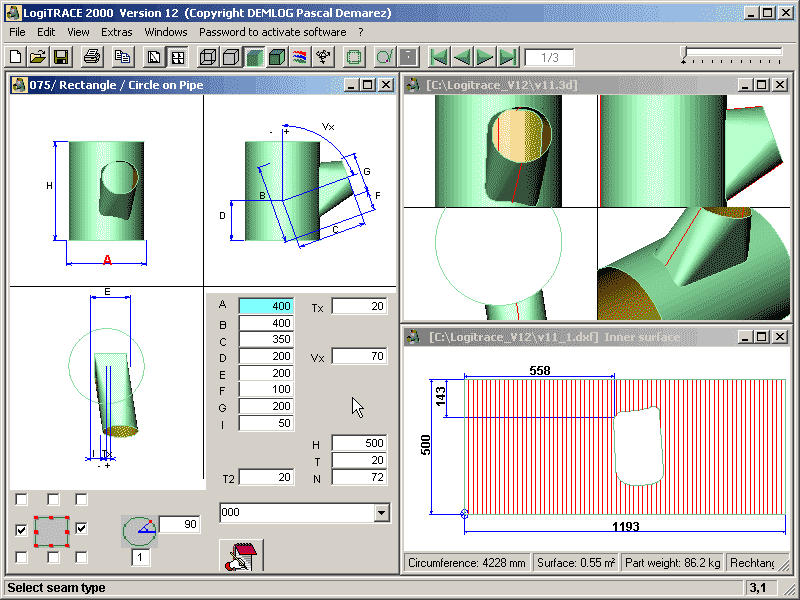800x600 pixels.
Task: Click the Surface: 0.55 m² status text
Action: [x=576, y=563]
